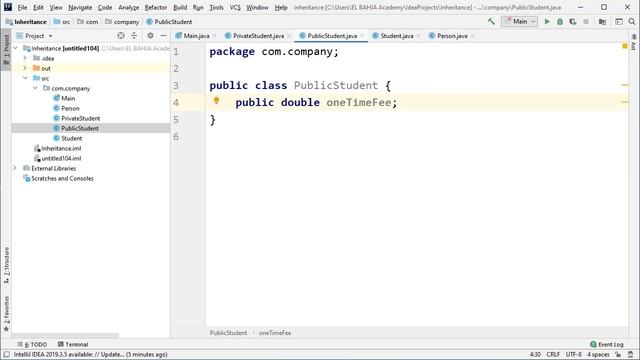Viewport: 640px width, 360px height.
Task: Expand the out folder
Action: [25, 68]
